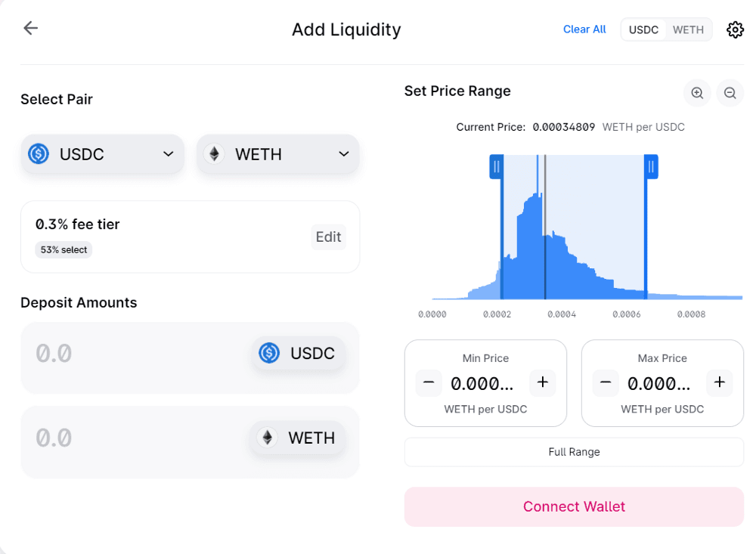Edit the 0.3% fee tier
This screenshot has height=554, width=756.
tap(328, 237)
